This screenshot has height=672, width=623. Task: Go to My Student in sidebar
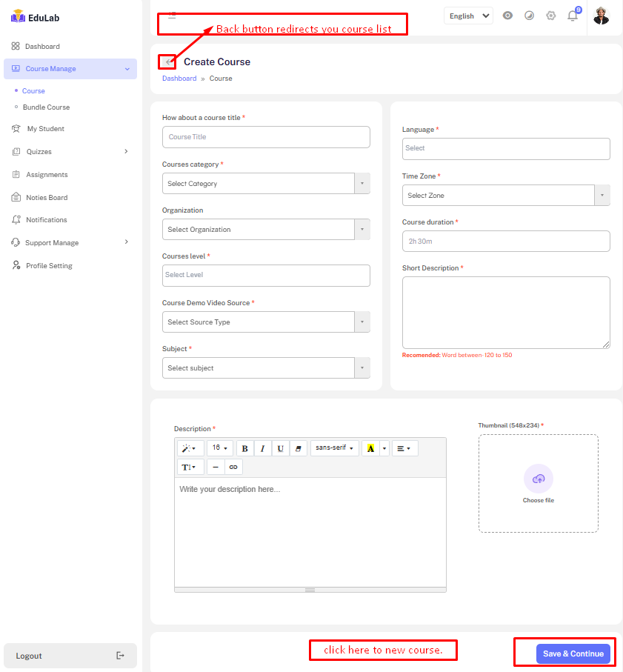[x=45, y=129]
